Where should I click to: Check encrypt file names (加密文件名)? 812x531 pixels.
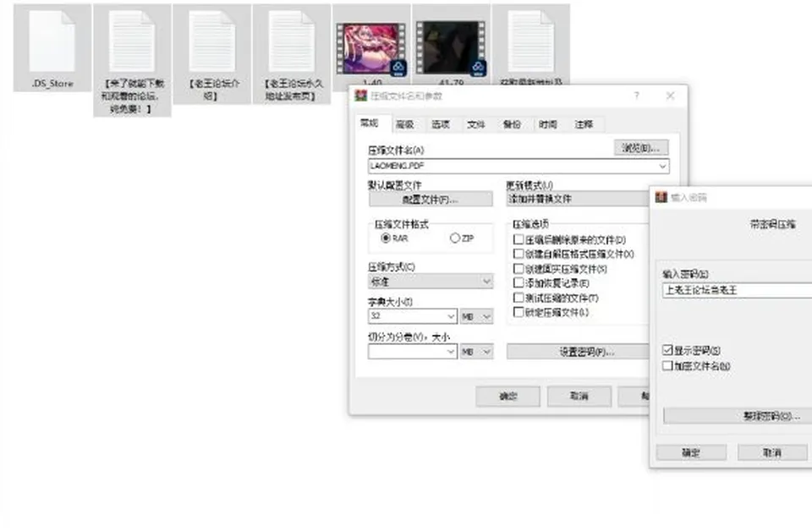coord(667,366)
